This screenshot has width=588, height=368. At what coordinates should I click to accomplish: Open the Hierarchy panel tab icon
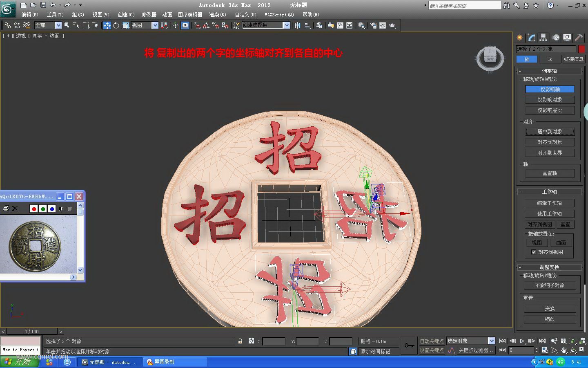pyautogui.click(x=543, y=38)
